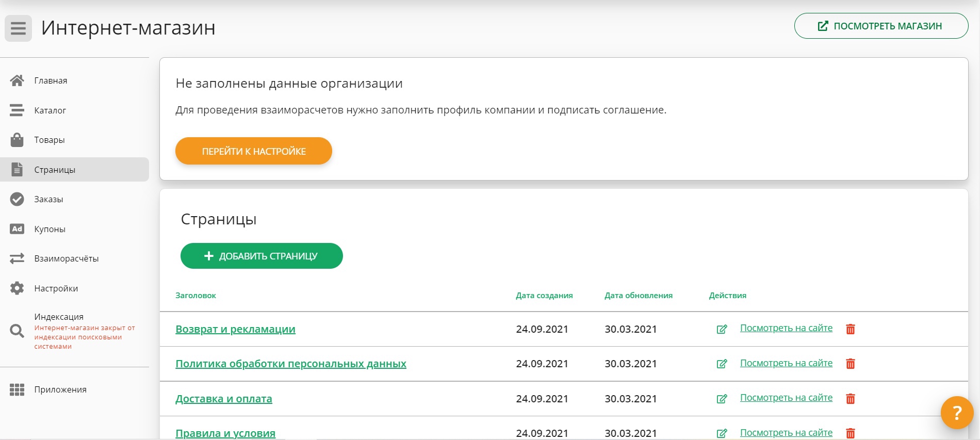Open the Доставка и оплата link
The height and width of the screenshot is (440, 980).
click(224, 399)
